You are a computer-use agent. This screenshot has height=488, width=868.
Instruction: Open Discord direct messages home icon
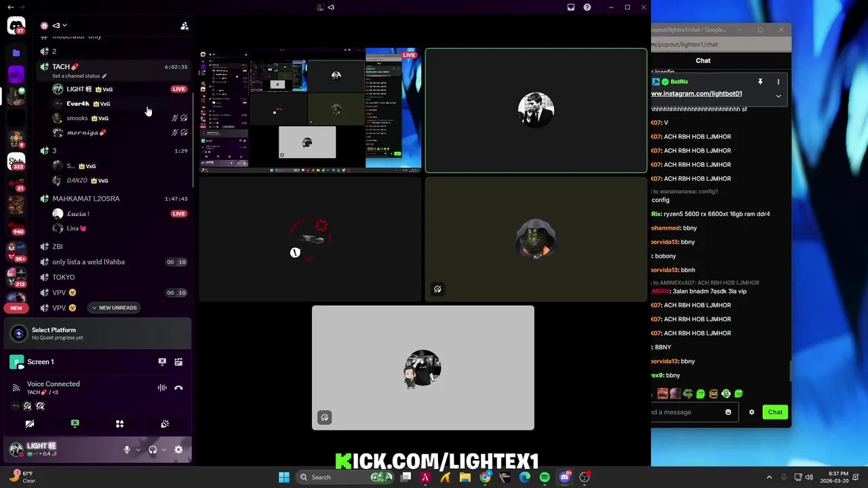16,26
